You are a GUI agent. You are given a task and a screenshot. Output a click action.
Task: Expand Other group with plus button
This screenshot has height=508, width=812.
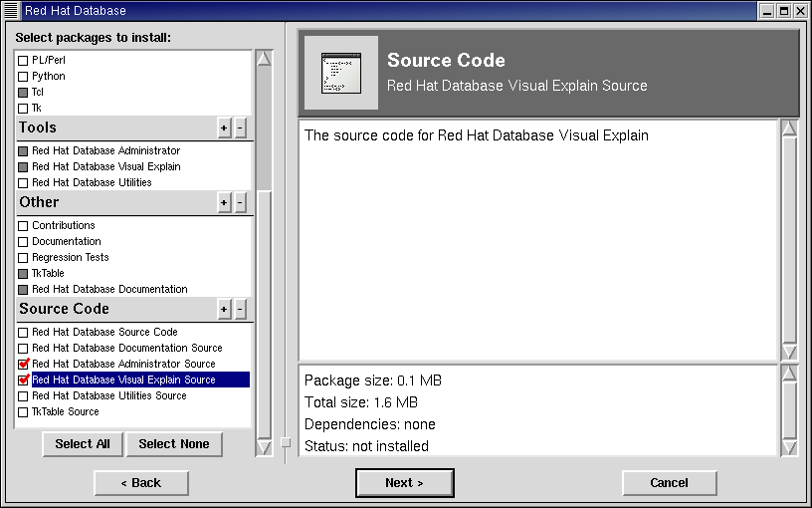click(224, 202)
